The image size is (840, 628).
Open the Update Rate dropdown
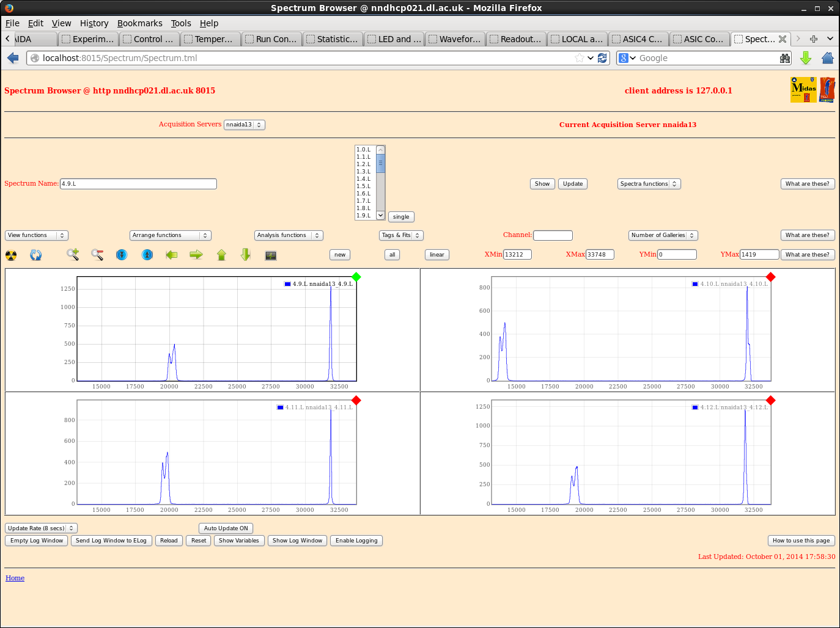pos(41,528)
